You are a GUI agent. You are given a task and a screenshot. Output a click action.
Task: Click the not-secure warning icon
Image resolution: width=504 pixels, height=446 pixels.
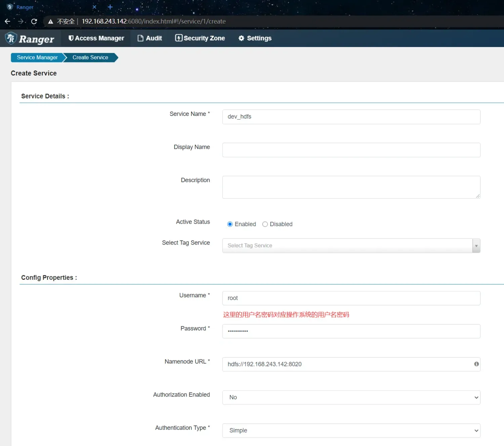pos(51,21)
